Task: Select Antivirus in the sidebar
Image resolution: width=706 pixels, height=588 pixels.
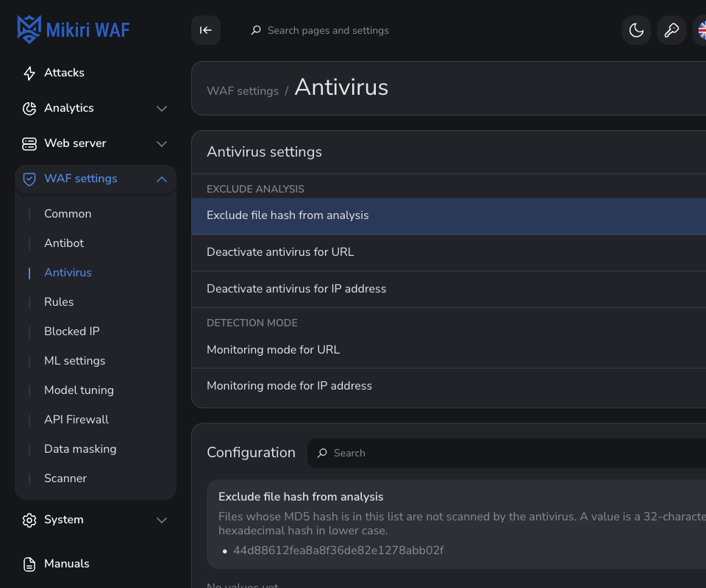Action: pyautogui.click(x=68, y=273)
